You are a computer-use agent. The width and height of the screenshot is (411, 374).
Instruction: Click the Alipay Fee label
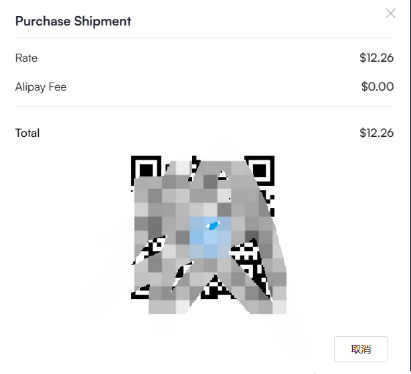tap(41, 87)
